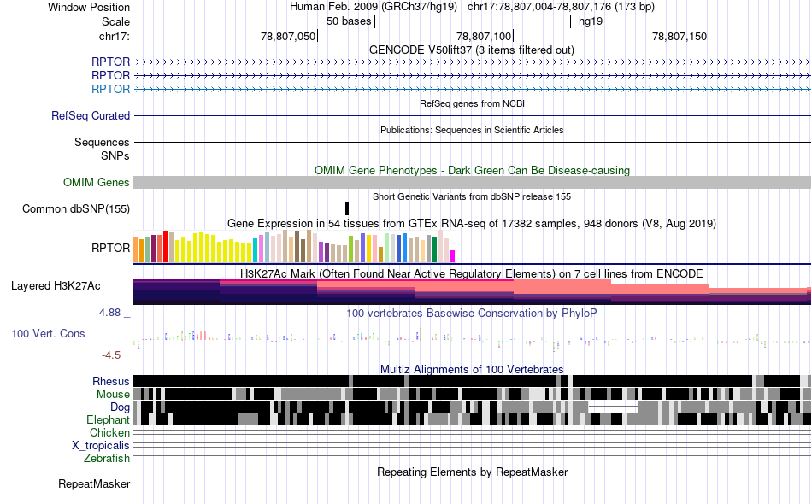Click the 100 Vert. Cons label

click(x=48, y=333)
